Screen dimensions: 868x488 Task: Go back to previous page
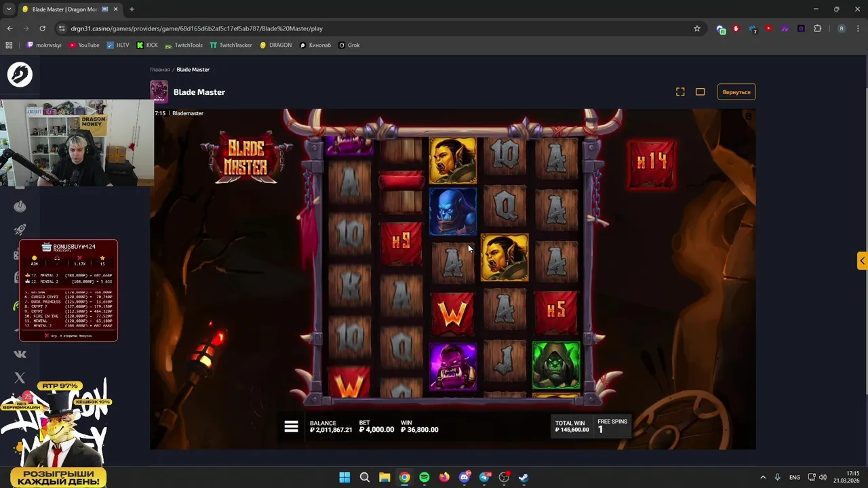pyautogui.click(x=9, y=28)
